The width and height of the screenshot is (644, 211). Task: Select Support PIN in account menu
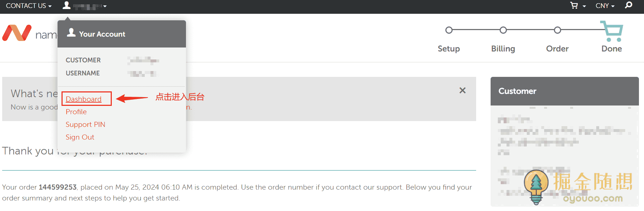pyautogui.click(x=85, y=124)
